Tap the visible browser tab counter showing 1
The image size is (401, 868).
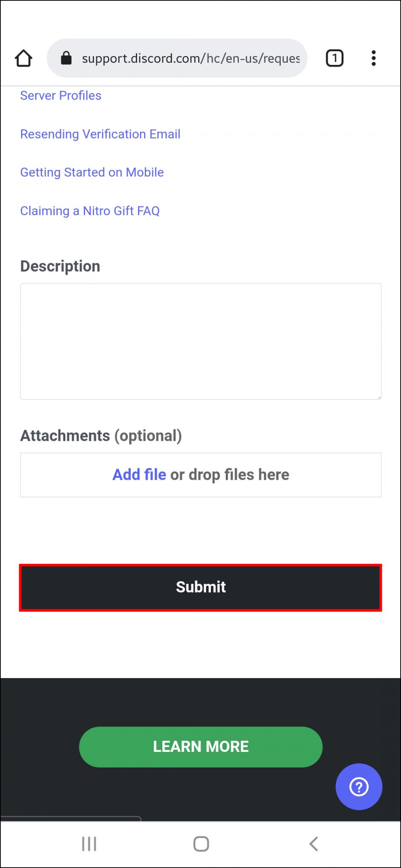click(334, 58)
